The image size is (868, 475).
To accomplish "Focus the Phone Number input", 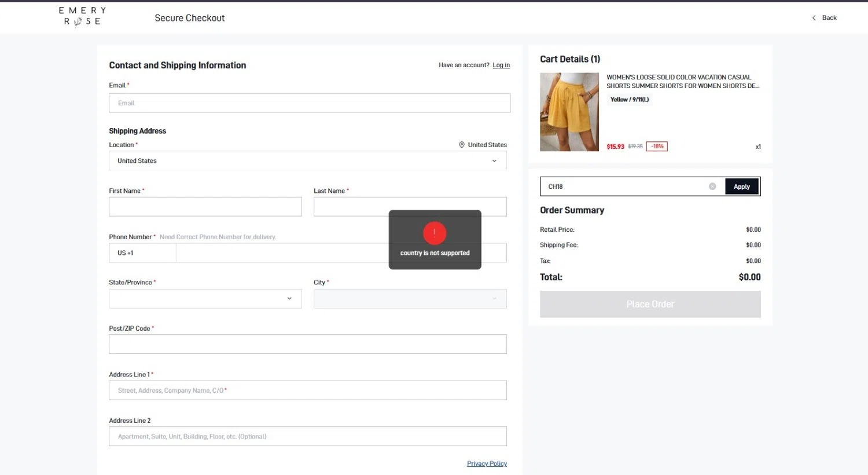I will (x=341, y=253).
